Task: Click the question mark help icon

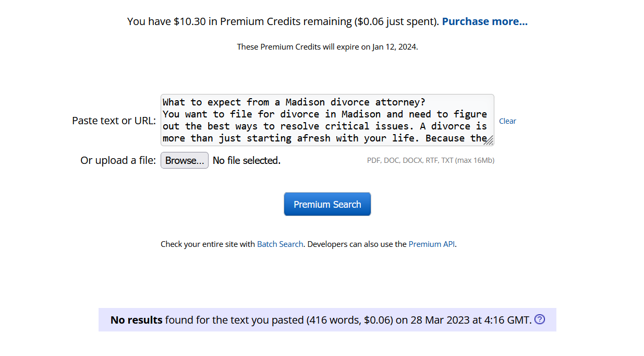Action: (540, 319)
